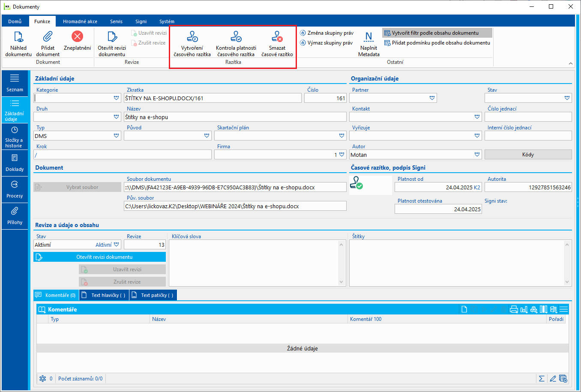Image resolution: width=581 pixels, height=392 pixels.
Task: Click into the Název text field
Action: [235, 117]
